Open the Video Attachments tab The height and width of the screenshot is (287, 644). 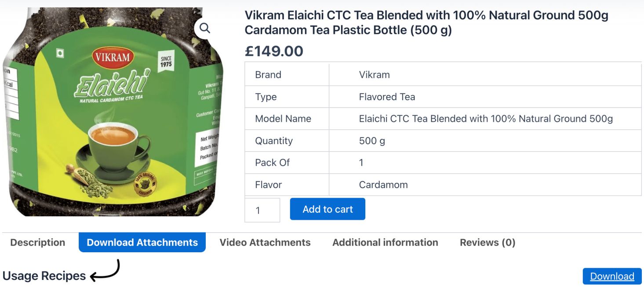click(265, 243)
